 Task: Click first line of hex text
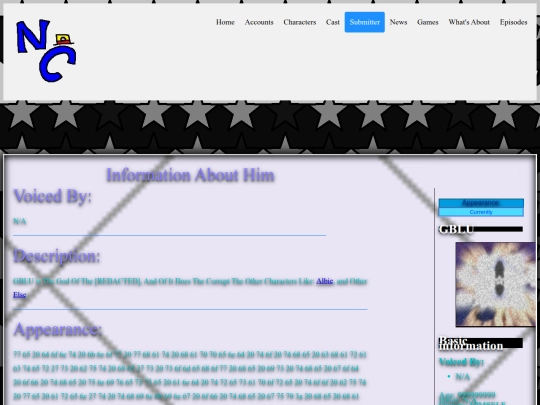190,355
